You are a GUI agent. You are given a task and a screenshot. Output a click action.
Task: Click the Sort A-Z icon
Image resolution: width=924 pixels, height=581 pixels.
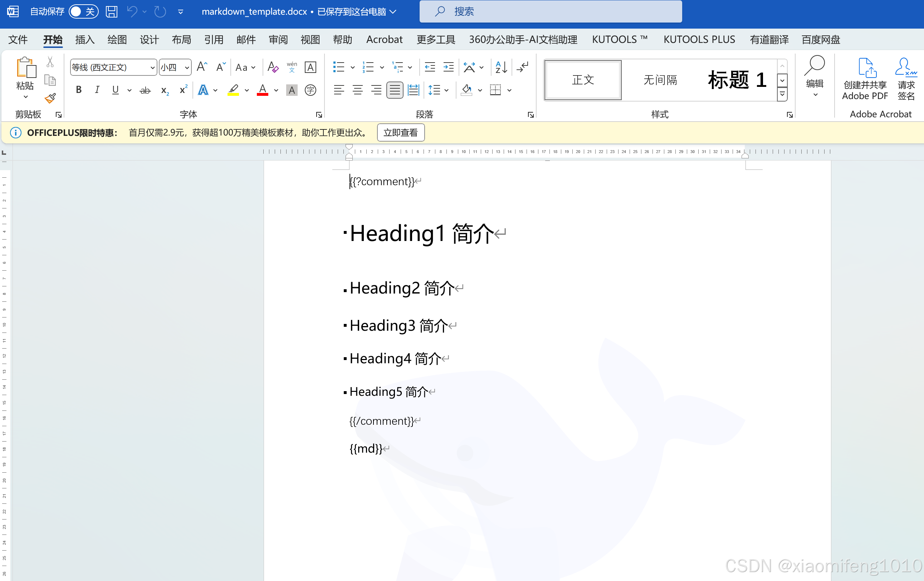point(501,68)
